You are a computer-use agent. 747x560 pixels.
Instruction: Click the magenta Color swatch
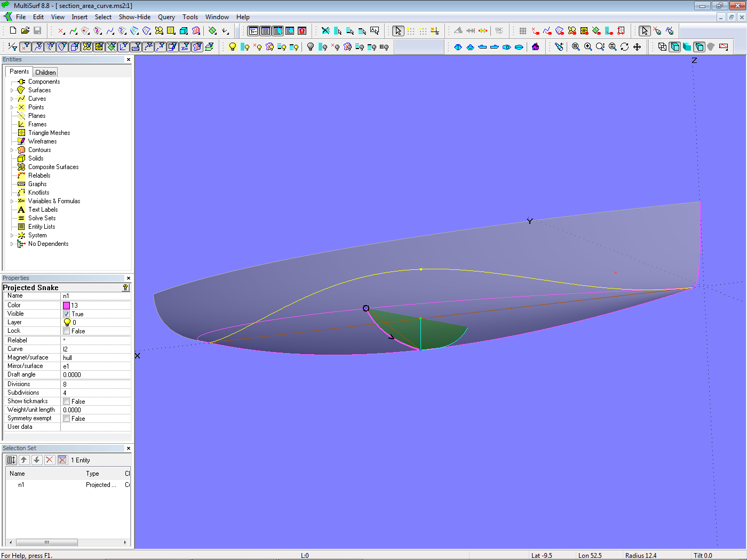(x=67, y=306)
